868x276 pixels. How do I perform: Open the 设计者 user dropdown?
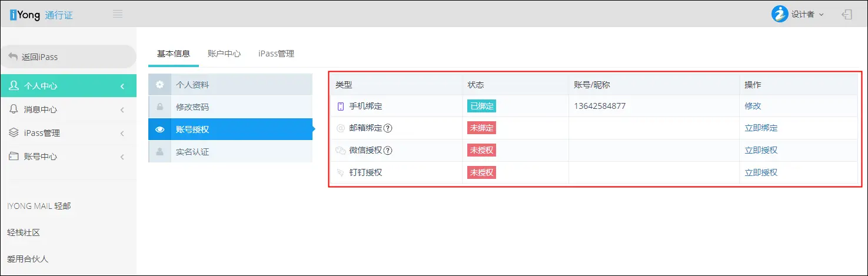pos(806,14)
